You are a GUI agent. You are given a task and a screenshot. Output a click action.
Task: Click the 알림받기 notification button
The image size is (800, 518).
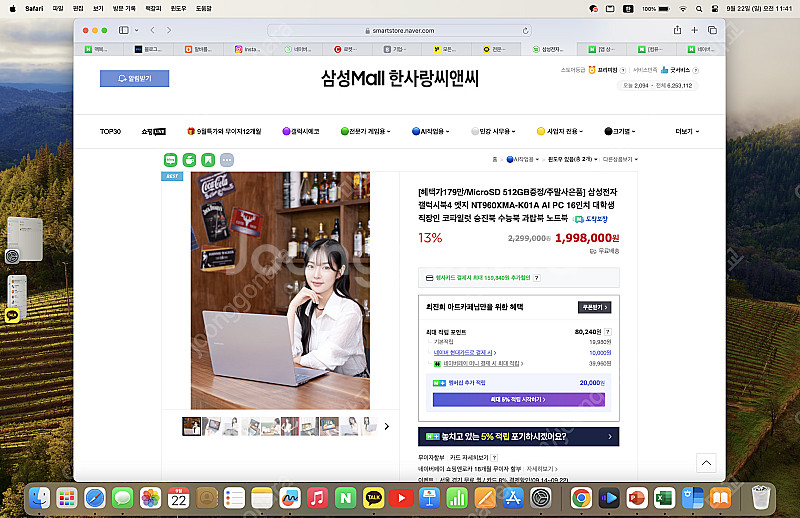tap(134, 79)
